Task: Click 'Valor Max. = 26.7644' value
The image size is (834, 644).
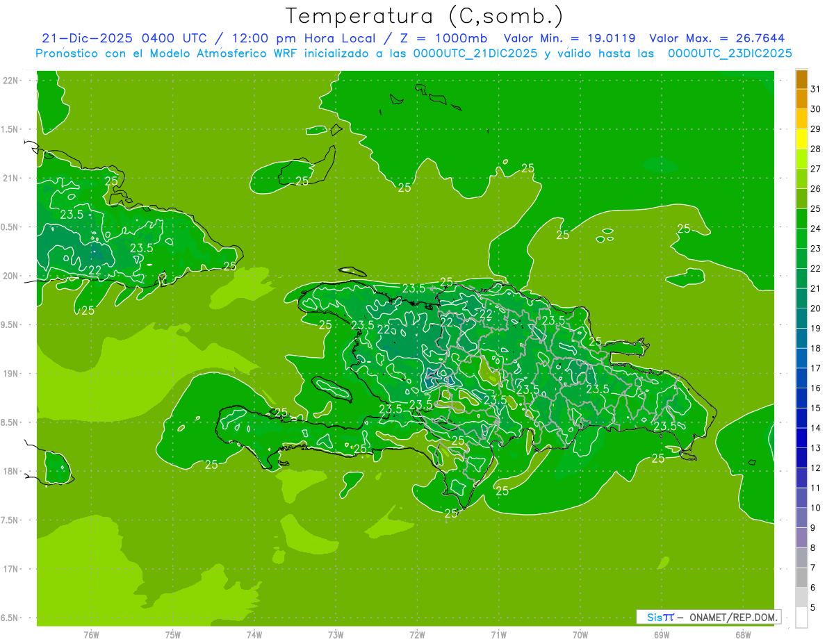Action: click(x=717, y=38)
